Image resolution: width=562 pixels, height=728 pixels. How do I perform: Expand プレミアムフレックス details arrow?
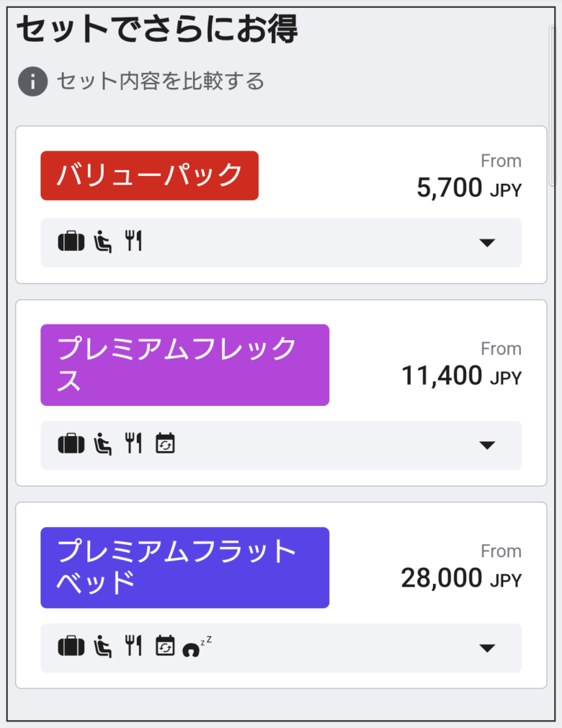(x=487, y=445)
